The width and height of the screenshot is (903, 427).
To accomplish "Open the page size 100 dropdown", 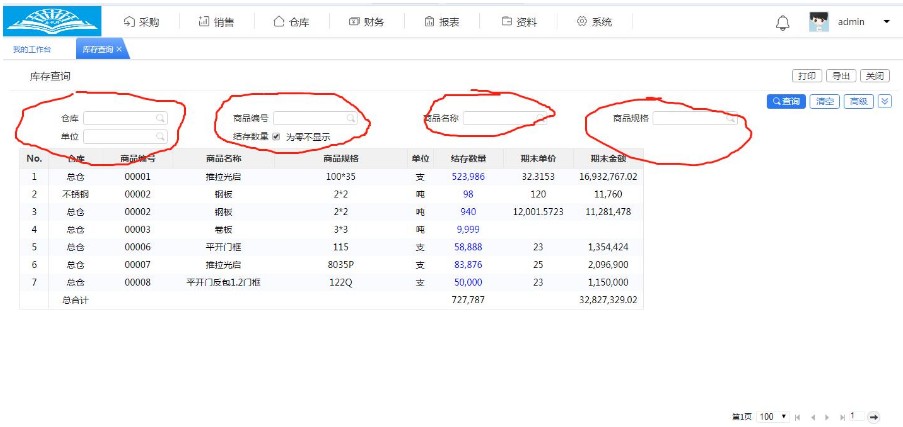I will [x=772, y=416].
